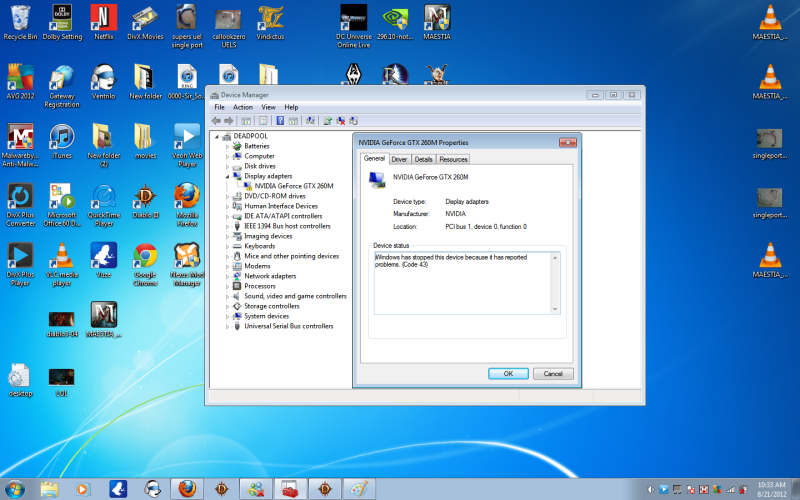The width and height of the screenshot is (800, 500).
Task: Select the Netflix desktop icon
Action: [104, 23]
